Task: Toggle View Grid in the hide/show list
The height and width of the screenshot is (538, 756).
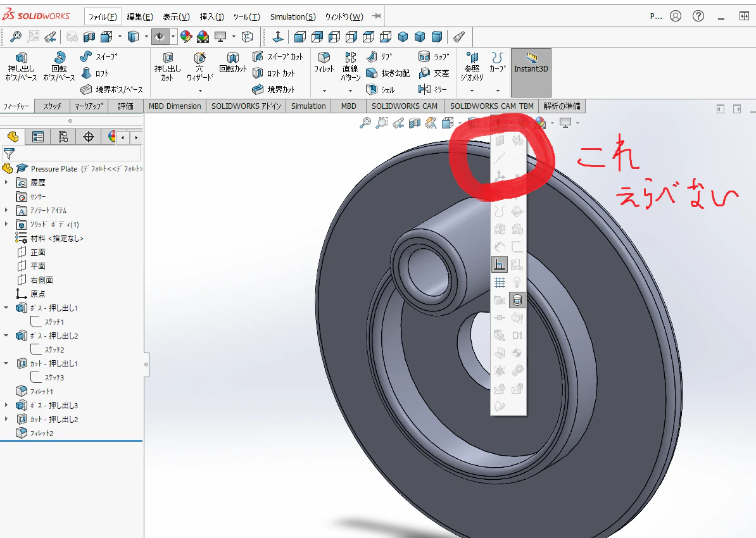Action: click(500, 282)
